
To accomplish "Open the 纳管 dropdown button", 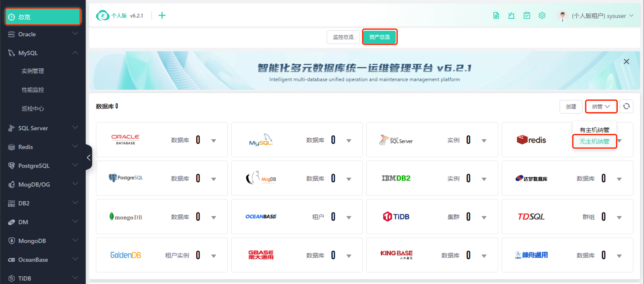I will pos(601,106).
